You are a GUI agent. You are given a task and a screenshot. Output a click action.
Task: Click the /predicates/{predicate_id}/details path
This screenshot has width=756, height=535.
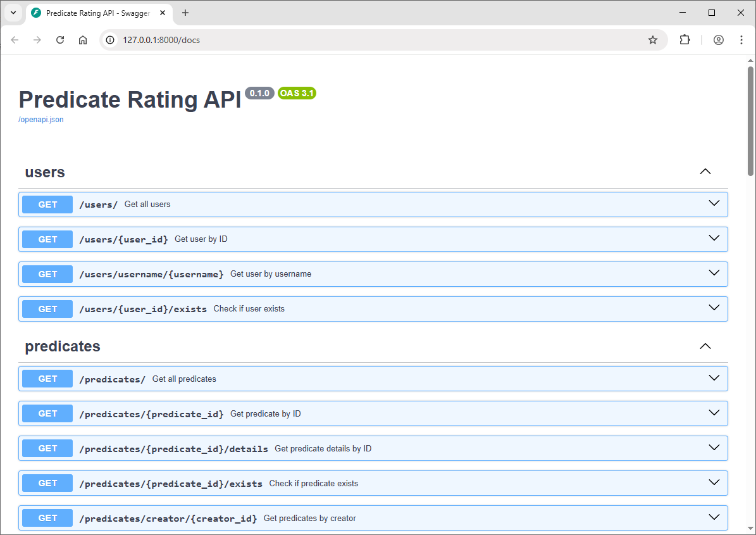tap(173, 449)
